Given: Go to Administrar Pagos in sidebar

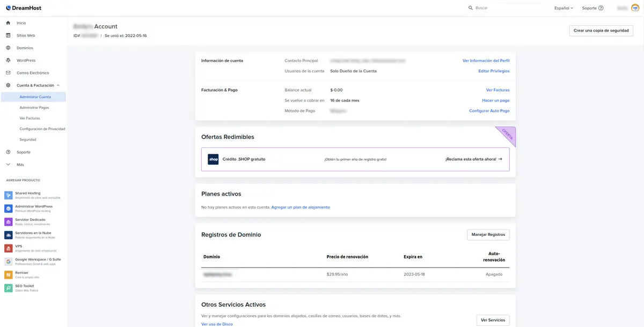Looking at the screenshot, I should 34,108.
